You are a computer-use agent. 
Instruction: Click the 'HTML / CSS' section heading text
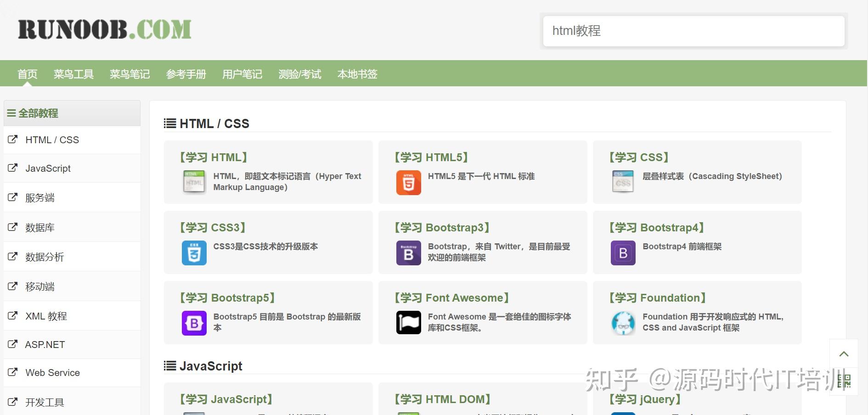pos(214,123)
